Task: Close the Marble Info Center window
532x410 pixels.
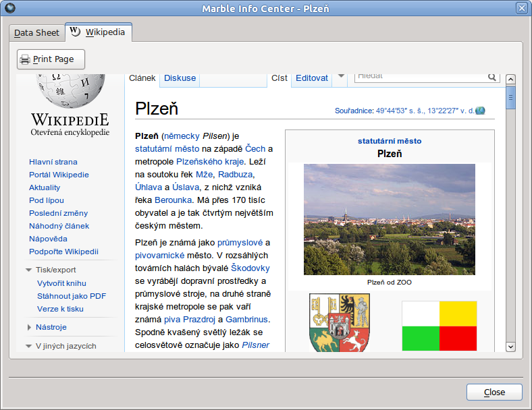Action: click(x=521, y=8)
